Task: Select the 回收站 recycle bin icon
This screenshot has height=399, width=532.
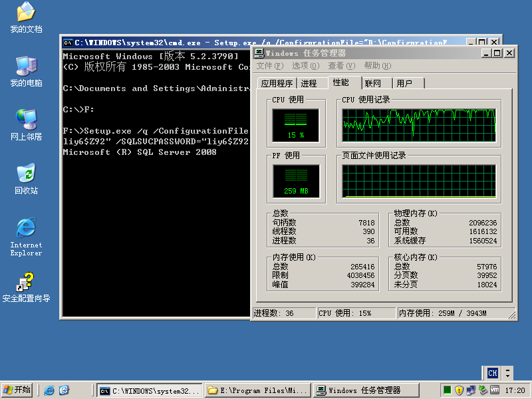Action: click(26, 179)
